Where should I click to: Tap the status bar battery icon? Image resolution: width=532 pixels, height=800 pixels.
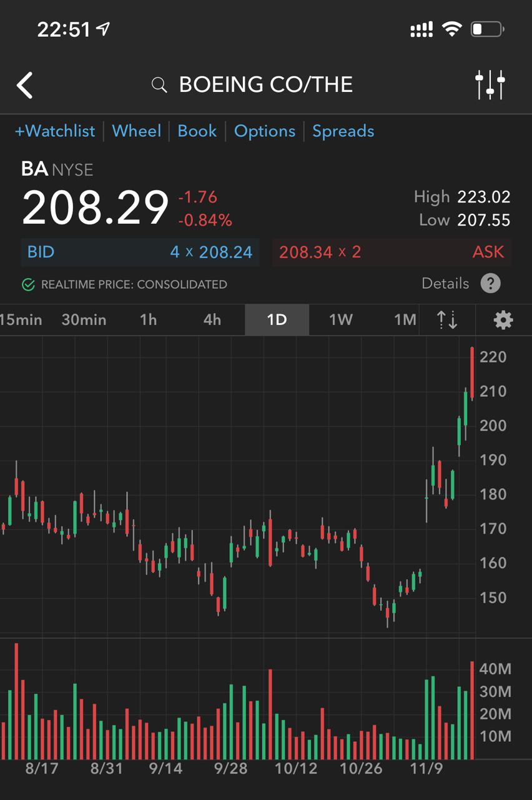coord(488,29)
